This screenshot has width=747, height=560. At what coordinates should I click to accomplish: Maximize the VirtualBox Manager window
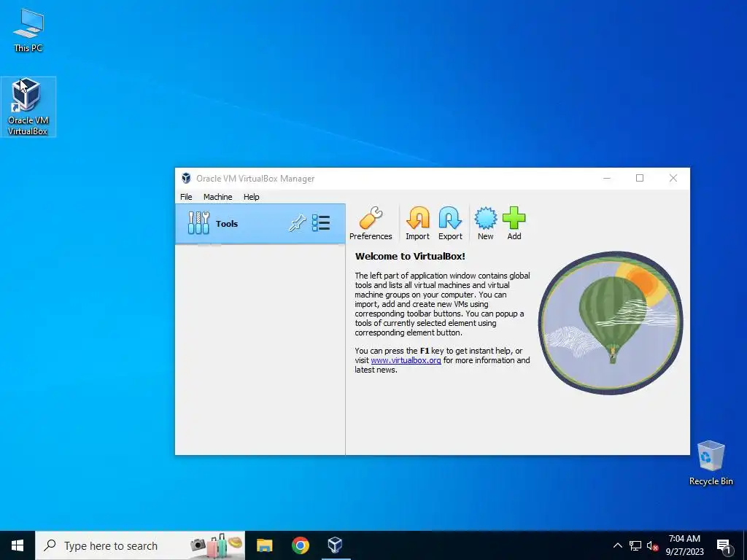click(640, 178)
